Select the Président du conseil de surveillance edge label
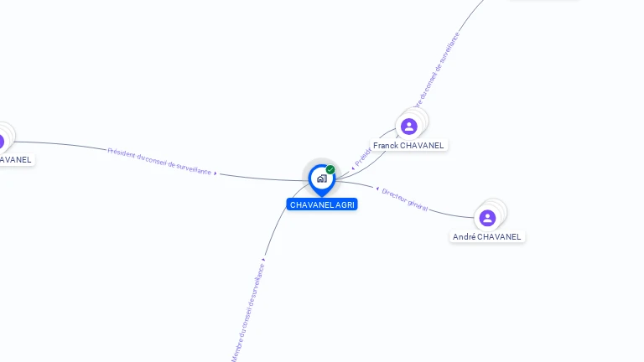The height and width of the screenshot is (362, 644). click(159, 161)
